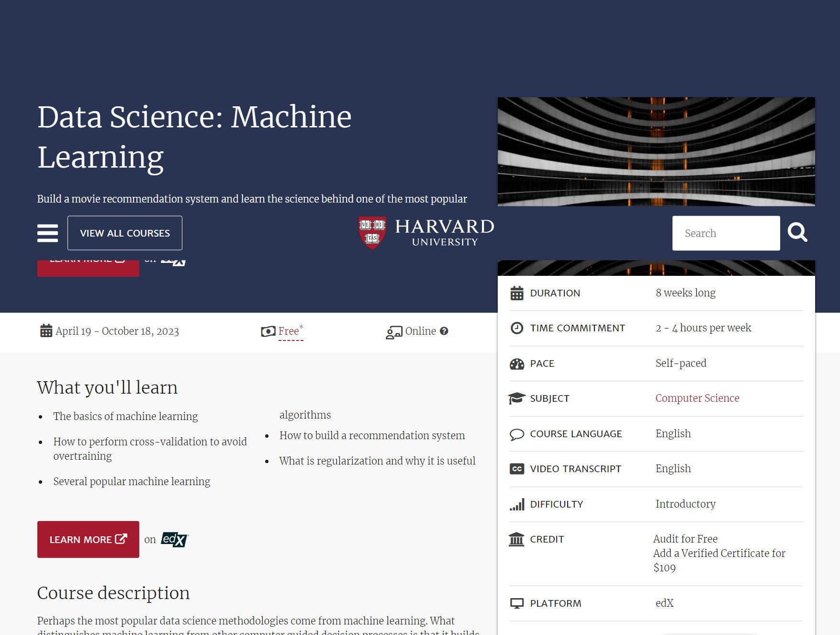Viewport: 840px width, 635px height.
Task: Click the Data Science: Machine Learning title
Action: coord(194,137)
